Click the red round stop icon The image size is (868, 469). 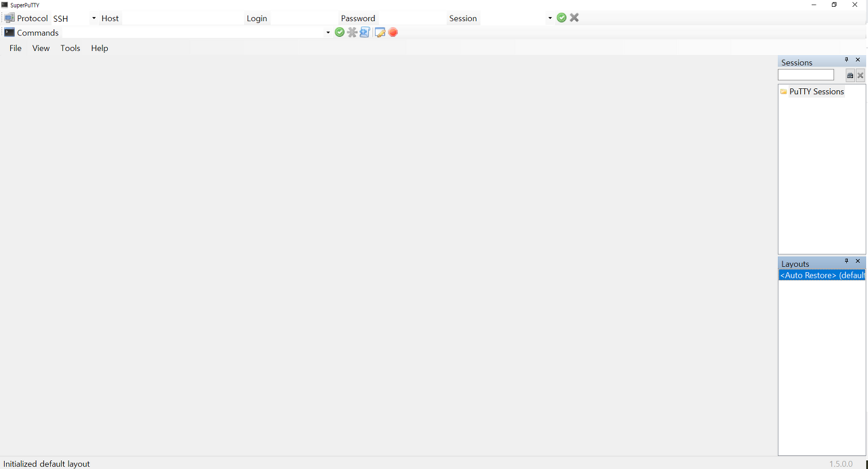tap(393, 32)
